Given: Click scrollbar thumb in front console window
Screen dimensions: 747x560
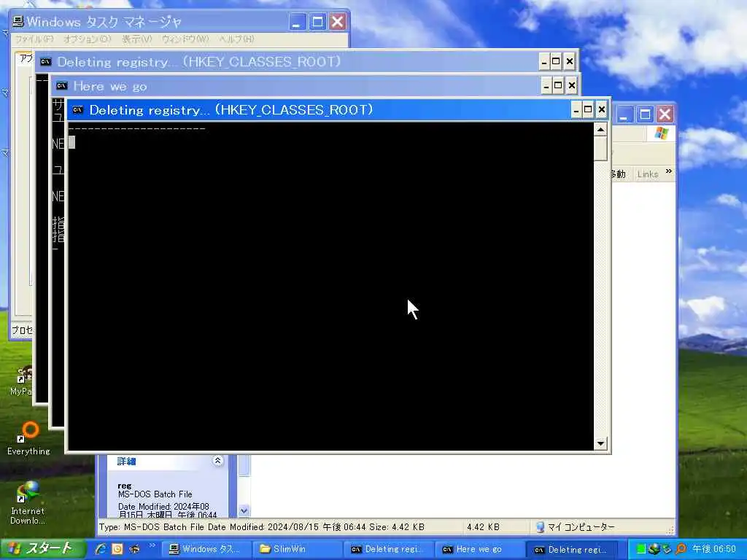Looking at the screenshot, I should 600,149.
